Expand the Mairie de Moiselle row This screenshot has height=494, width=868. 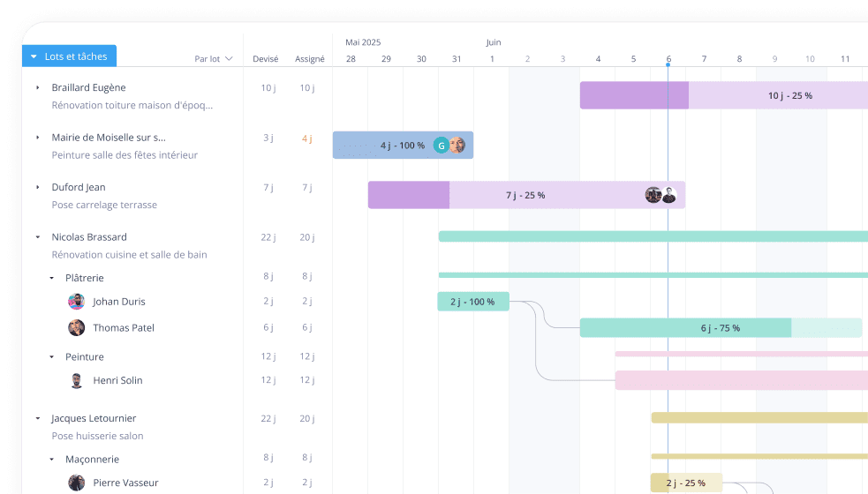coord(37,138)
